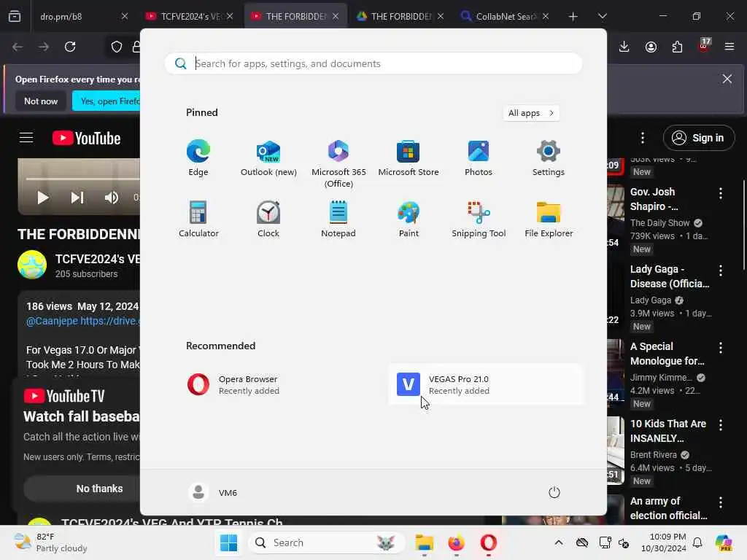Click the power button in Start menu
747x560 pixels.
pos(554,492)
